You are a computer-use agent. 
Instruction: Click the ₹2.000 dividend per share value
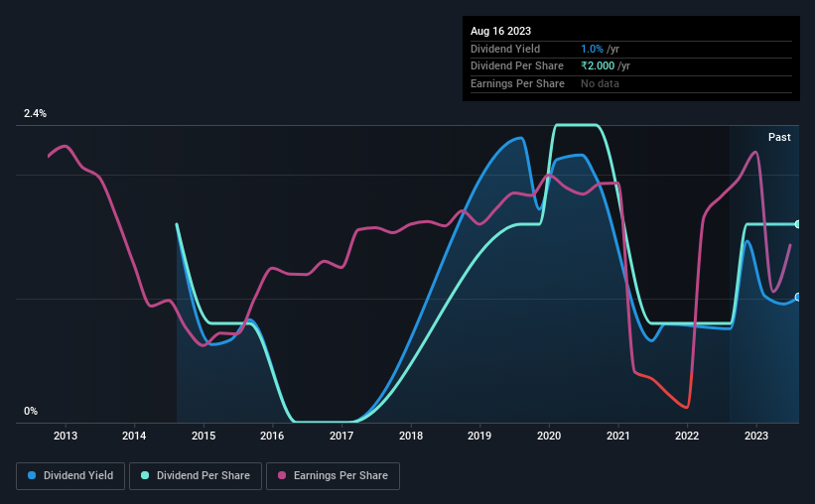tap(598, 66)
